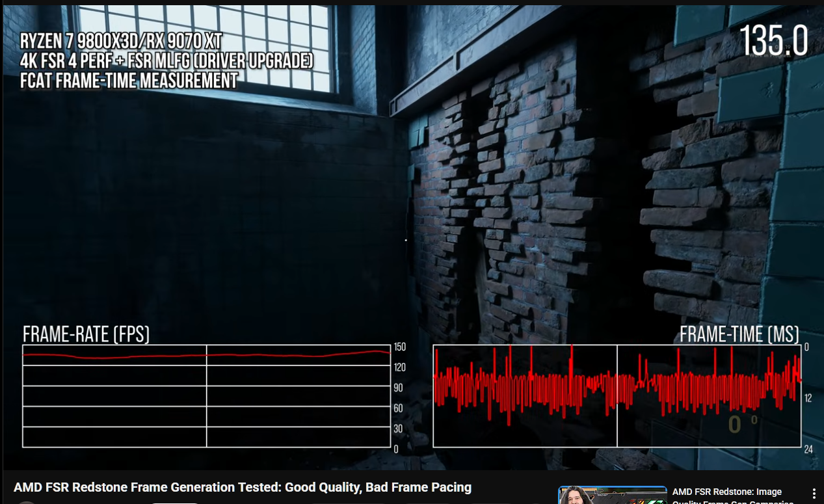This screenshot has height=504, width=824.
Task: Click the 'FRAME-TIME (MS)' graph label
Action: click(x=739, y=334)
